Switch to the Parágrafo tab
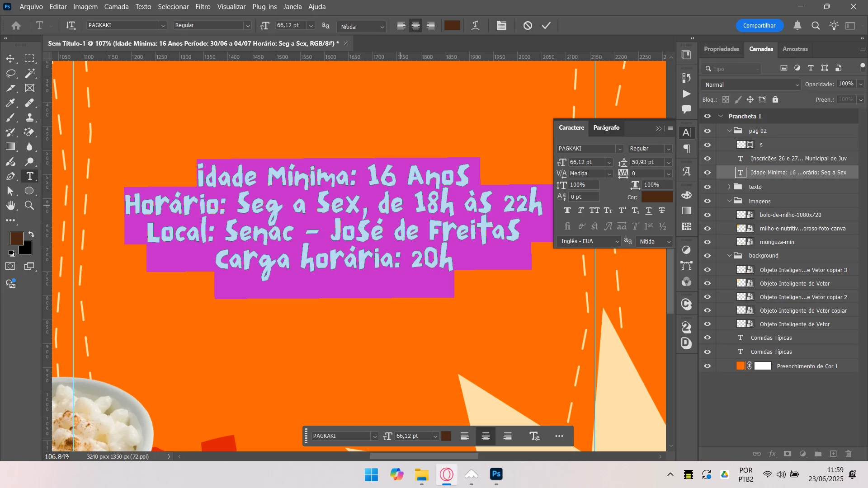The width and height of the screenshot is (868, 488). coord(606,128)
